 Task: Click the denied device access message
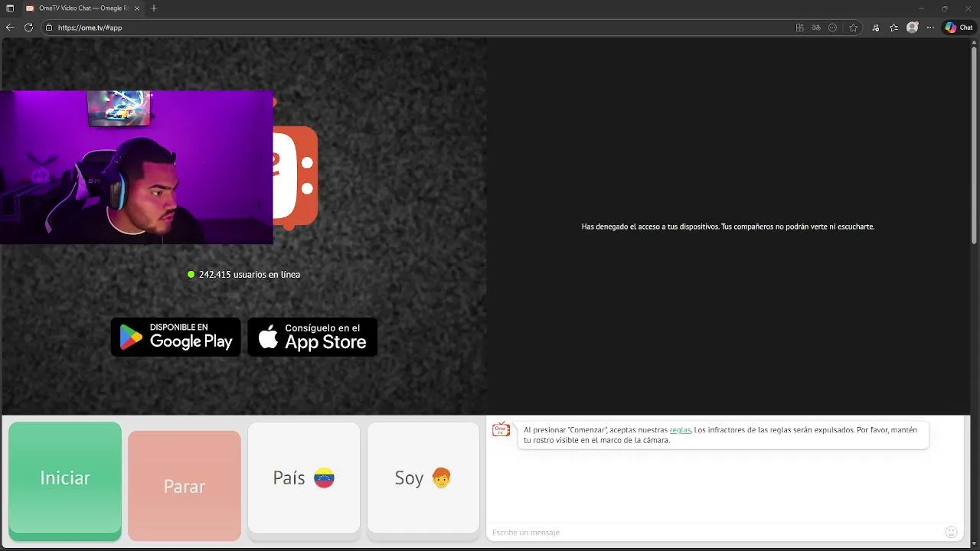pos(728,227)
